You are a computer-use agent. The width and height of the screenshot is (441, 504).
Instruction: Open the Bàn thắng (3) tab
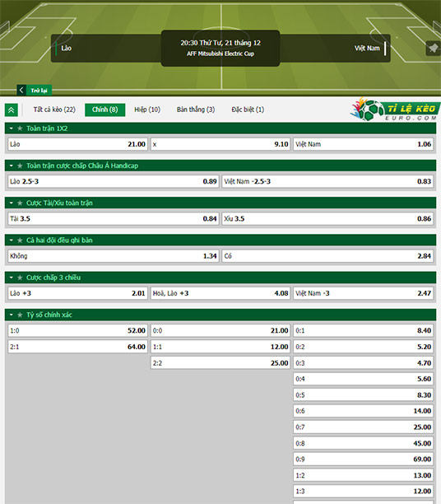pyautogui.click(x=196, y=110)
